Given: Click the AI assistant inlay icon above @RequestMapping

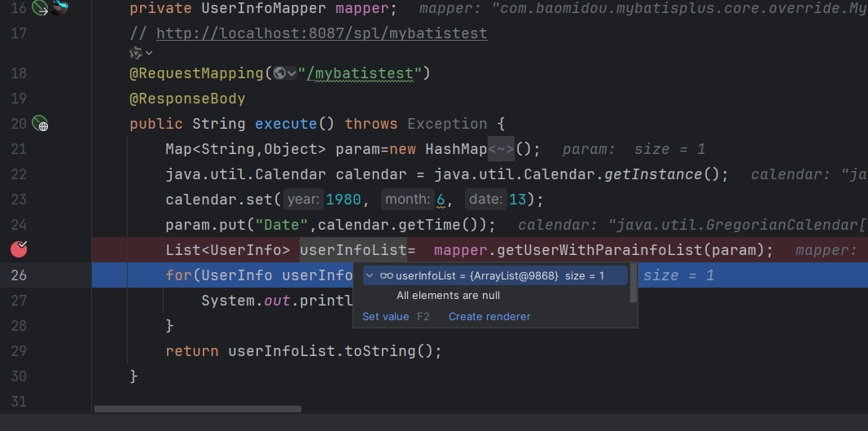Looking at the screenshot, I should point(136,53).
